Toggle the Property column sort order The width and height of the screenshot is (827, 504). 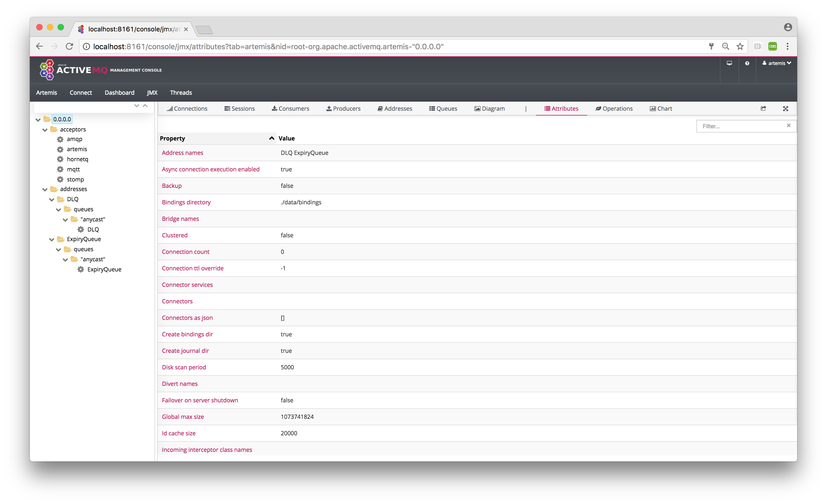point(271,138)
